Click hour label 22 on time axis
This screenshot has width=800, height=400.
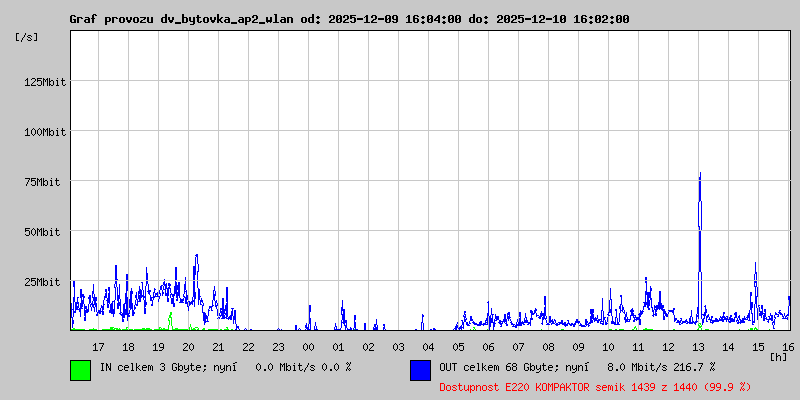(x=248, y=347)
